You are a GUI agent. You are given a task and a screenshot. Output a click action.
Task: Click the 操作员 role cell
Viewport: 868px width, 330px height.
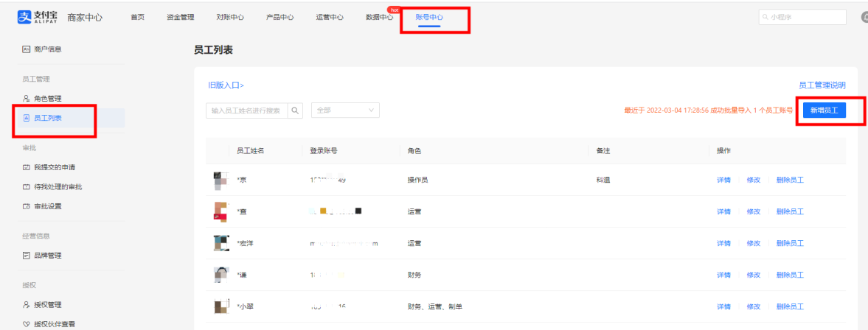(417, 180)
